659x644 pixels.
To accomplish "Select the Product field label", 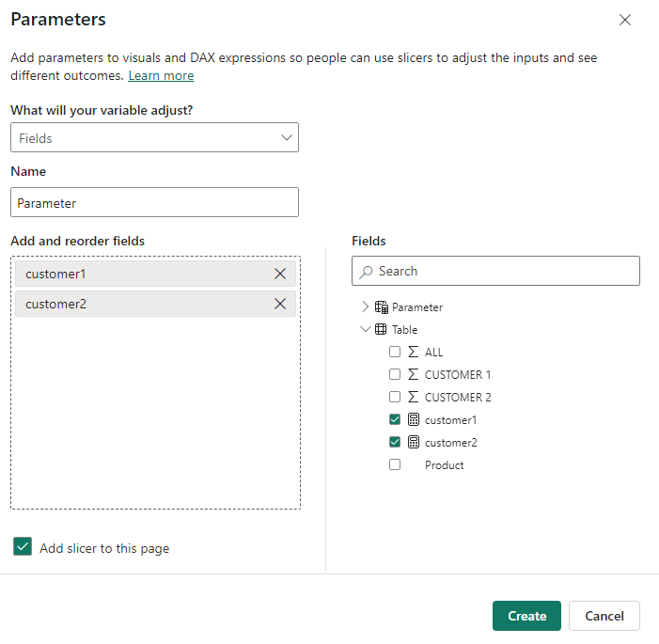I will (445, 465).
